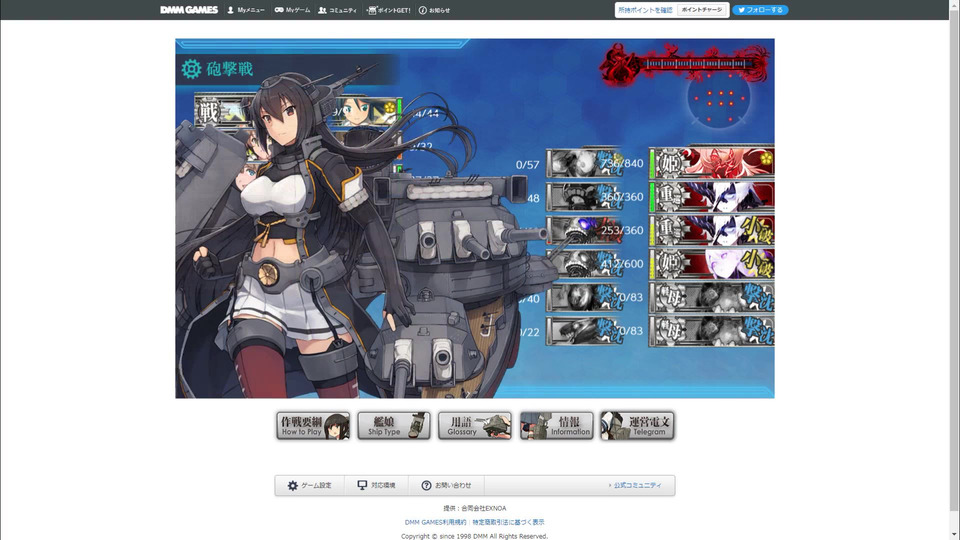
Task: Open the 特定商取引法に基づく表示 link
Action: point(508,522)
